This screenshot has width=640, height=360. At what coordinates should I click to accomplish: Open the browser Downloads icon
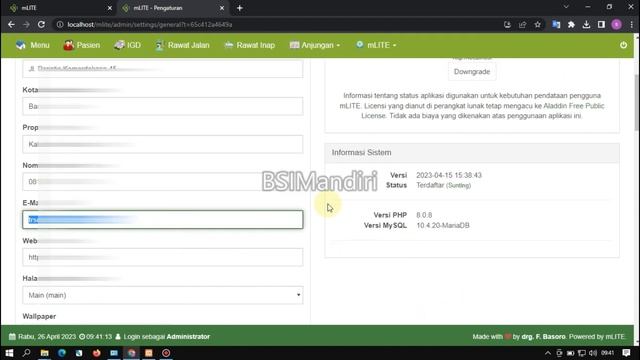point(586,24)
